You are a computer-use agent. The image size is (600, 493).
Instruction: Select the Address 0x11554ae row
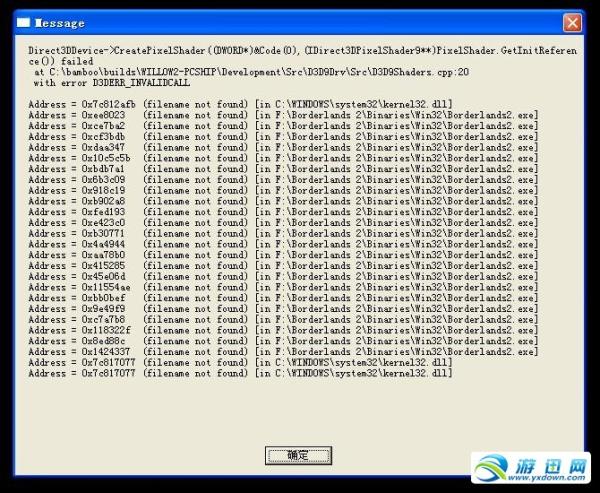click(283, 287)
